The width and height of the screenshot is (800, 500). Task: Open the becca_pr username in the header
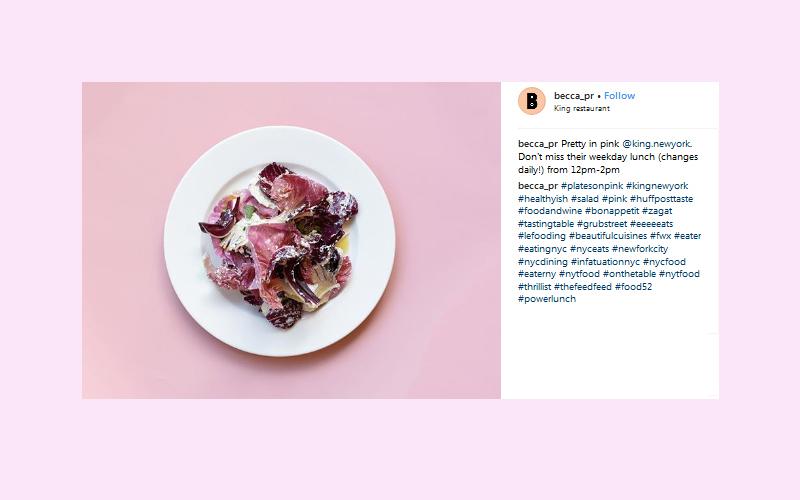573,95
